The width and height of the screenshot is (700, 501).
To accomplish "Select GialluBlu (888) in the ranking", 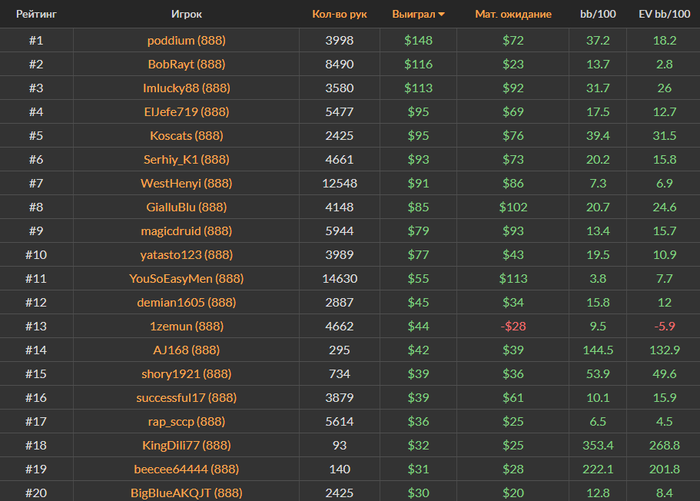I will [x=187, y=207].
